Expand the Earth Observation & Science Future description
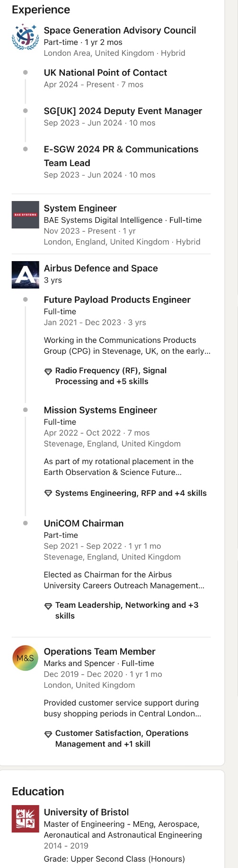This screenshot has width=238, height=868. 119,467
